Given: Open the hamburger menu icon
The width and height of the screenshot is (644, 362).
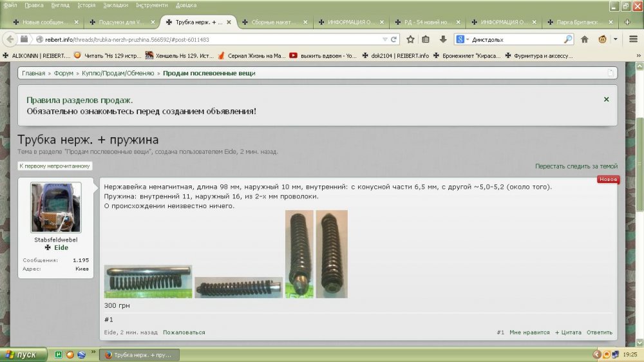Looking at the screenshot, I should click(633, 39).
